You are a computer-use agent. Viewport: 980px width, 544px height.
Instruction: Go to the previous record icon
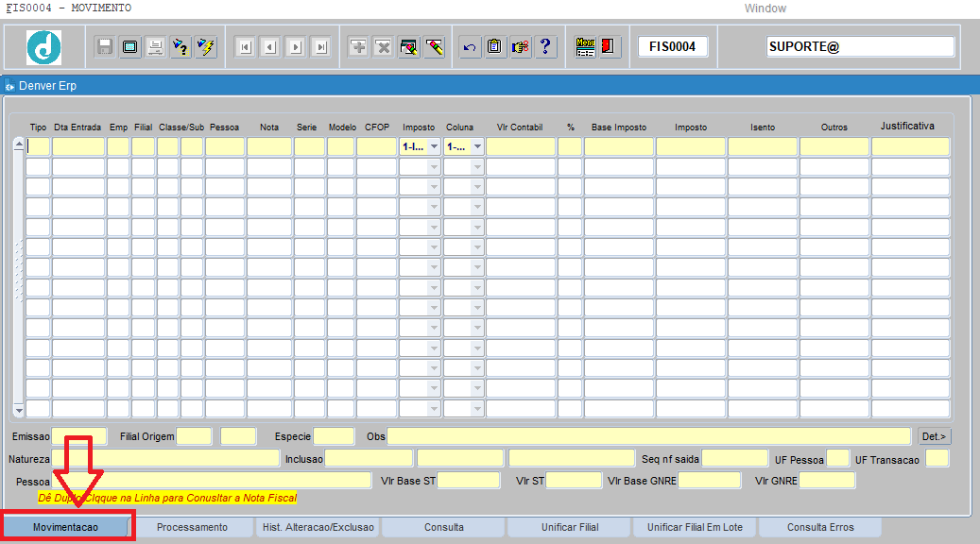coord(270,47)
